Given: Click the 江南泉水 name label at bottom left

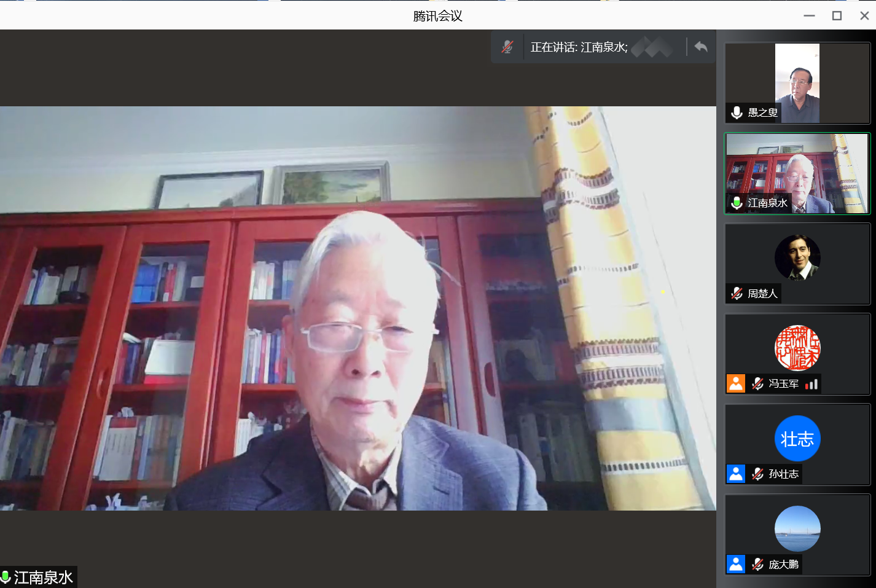Looking at the screenshot, I should click(42, 578).
